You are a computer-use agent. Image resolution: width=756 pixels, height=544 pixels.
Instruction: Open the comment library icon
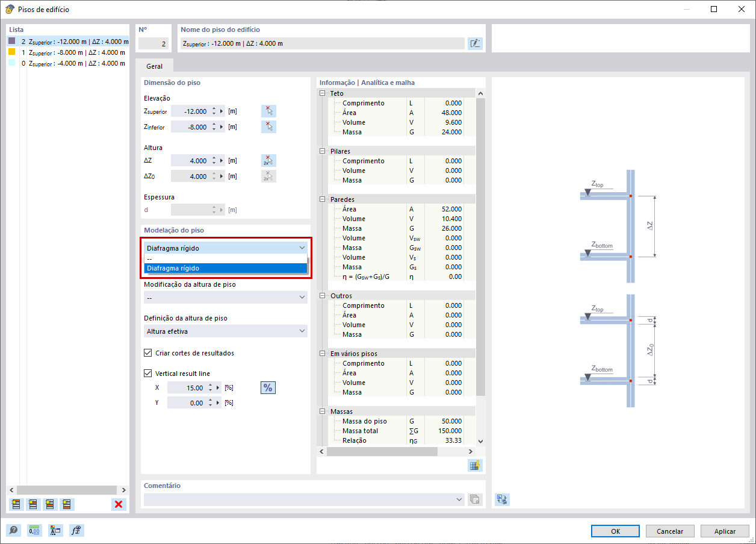click(475, 499)
